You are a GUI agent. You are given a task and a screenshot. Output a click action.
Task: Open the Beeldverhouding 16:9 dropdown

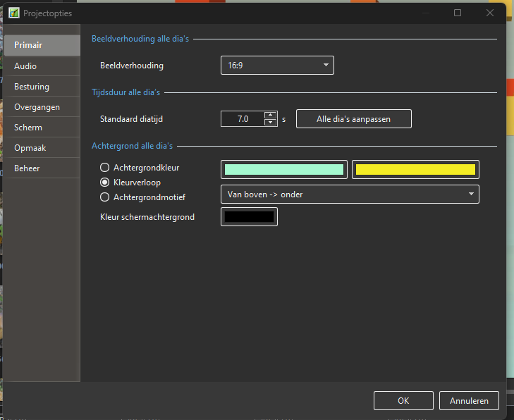pyautogui.click(x=277, y=66)
